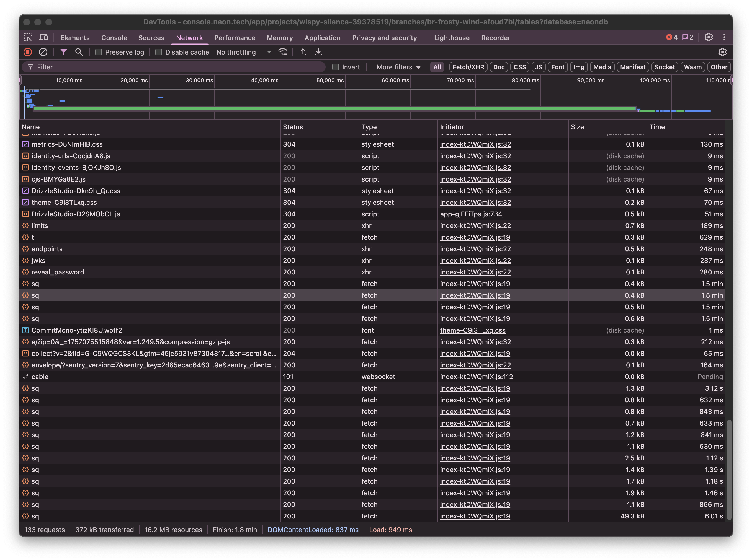Open Network panel settings gear
This screenshot has height=560, width=752.
coord(722,52)
